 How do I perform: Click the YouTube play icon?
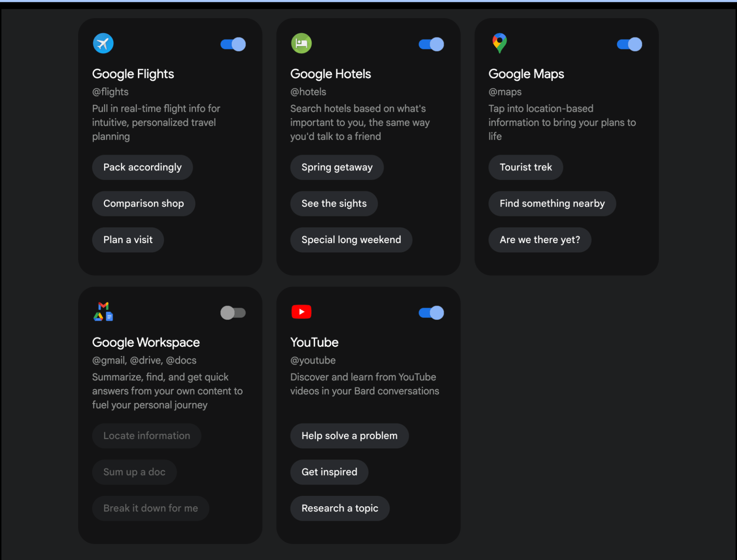[x=301, y=312]
